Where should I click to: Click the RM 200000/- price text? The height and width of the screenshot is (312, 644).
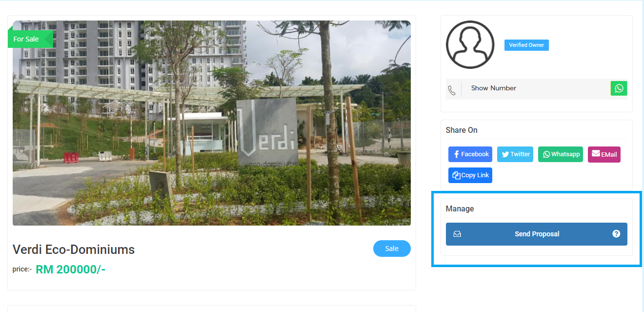coord(71,269)
